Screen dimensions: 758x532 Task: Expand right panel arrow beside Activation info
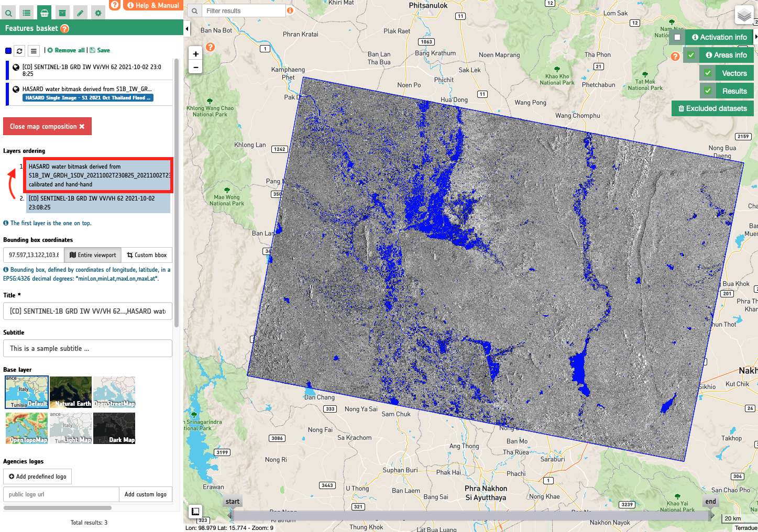[756, 37]
